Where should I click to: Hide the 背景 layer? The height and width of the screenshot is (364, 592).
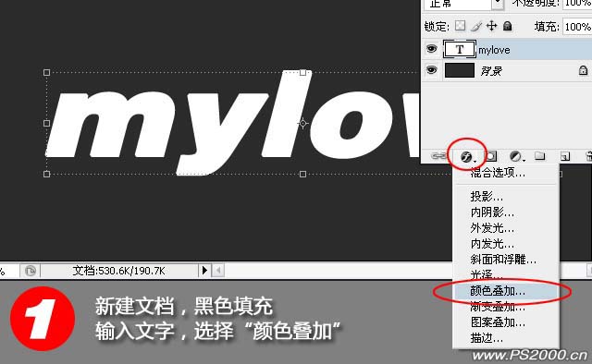(x=431, y=70)
